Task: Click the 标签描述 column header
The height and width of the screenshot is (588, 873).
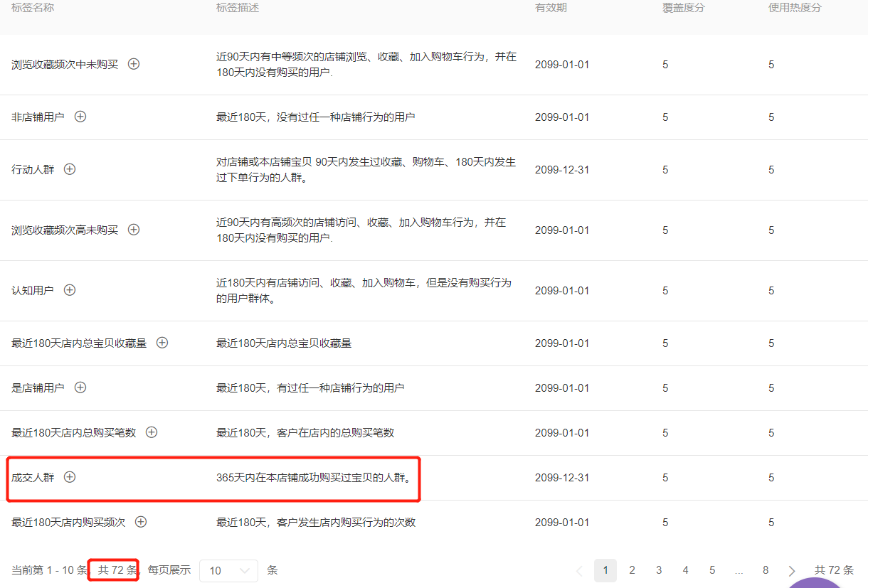Action: [x=238, y=8]
